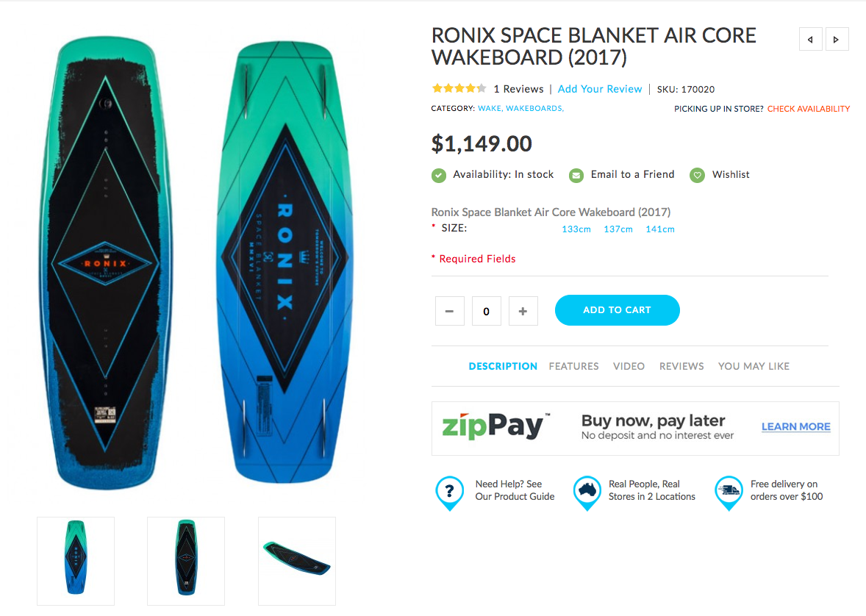Choose the 141cm size option
866x616 pixels.
660,229
